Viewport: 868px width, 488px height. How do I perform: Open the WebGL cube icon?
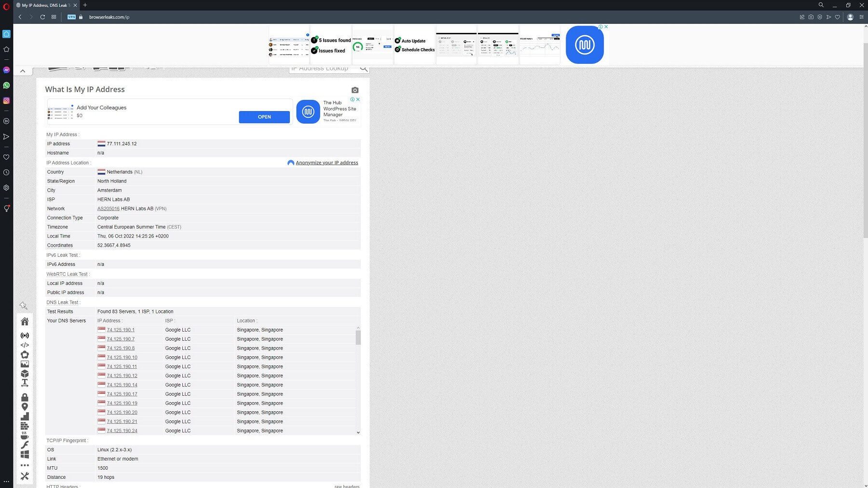25,374
